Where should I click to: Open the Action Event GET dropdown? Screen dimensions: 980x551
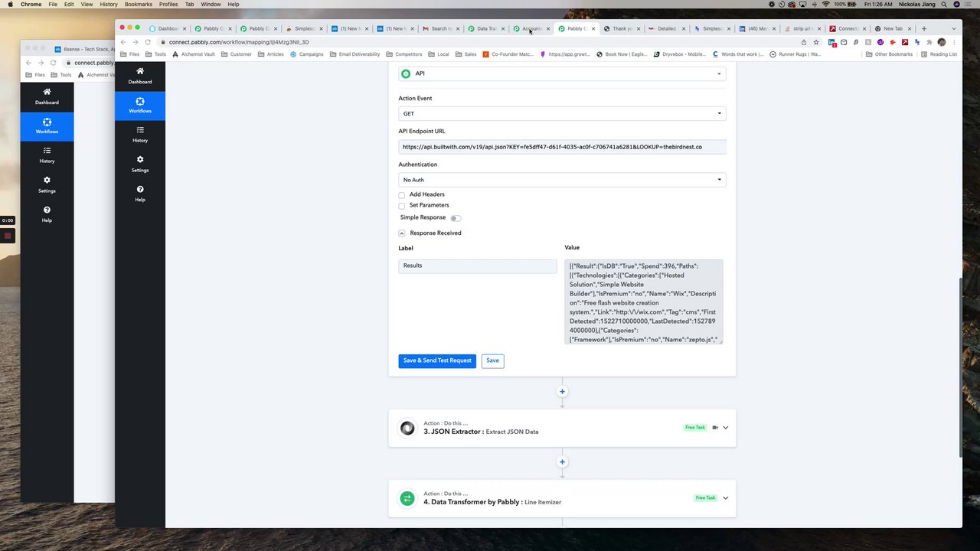[x=562, y=113]
